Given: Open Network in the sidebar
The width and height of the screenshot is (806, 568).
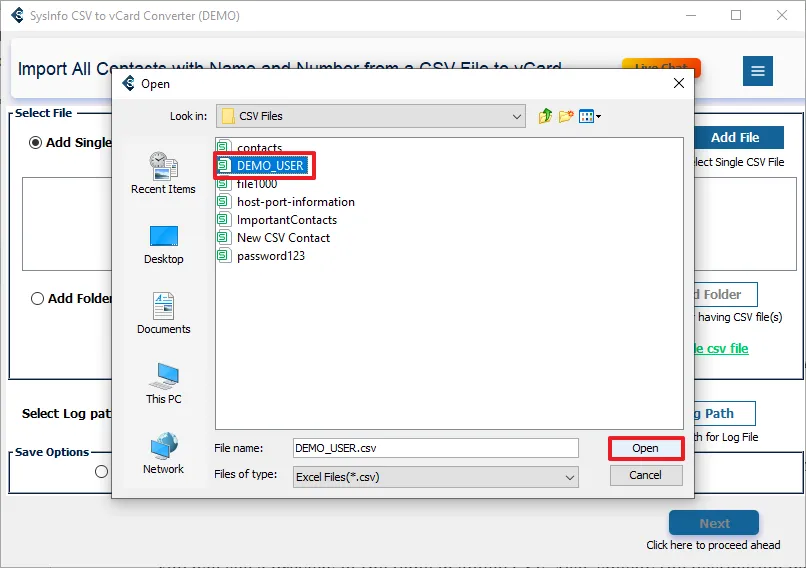Looking at the screenshot, I should coord(163,453).
